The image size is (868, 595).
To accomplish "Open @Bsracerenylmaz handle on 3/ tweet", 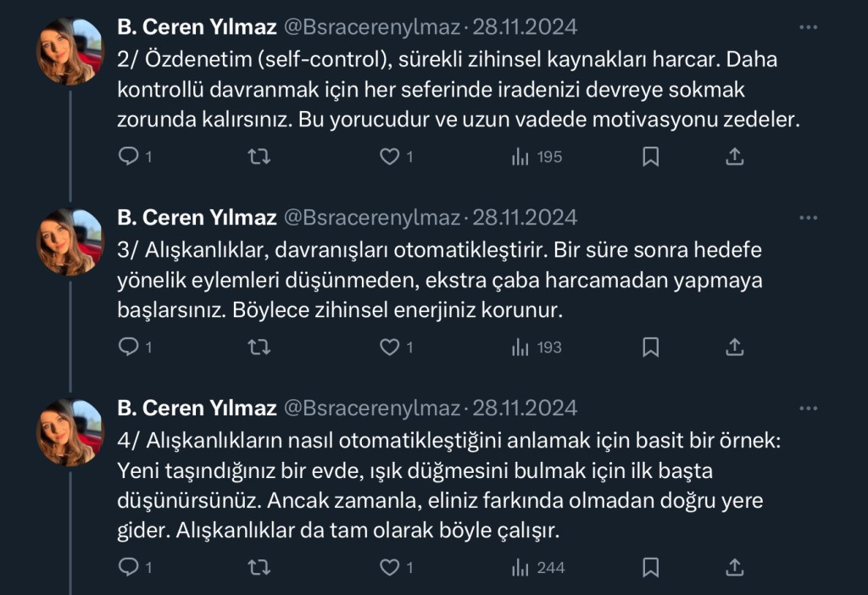I will tap(370, 218).
